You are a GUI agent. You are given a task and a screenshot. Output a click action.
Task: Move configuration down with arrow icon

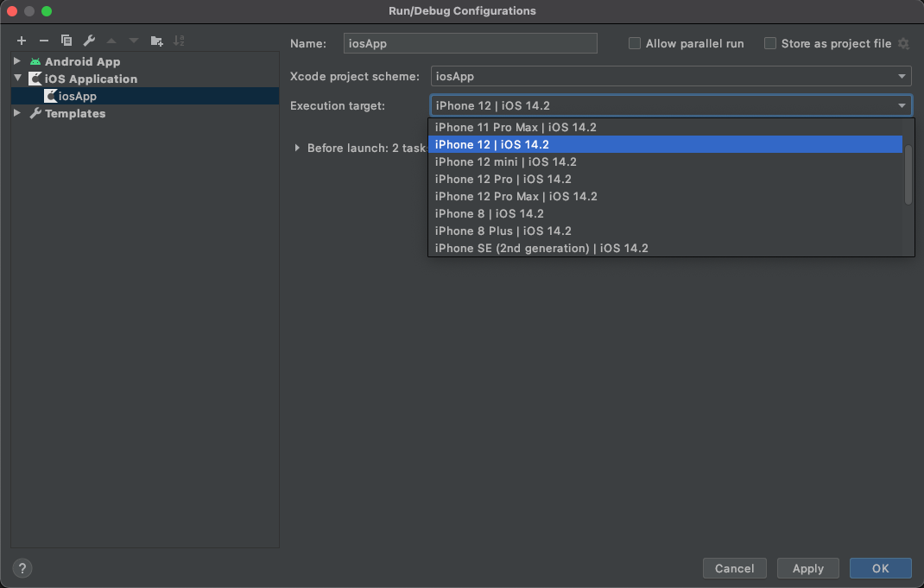[134, 41]
